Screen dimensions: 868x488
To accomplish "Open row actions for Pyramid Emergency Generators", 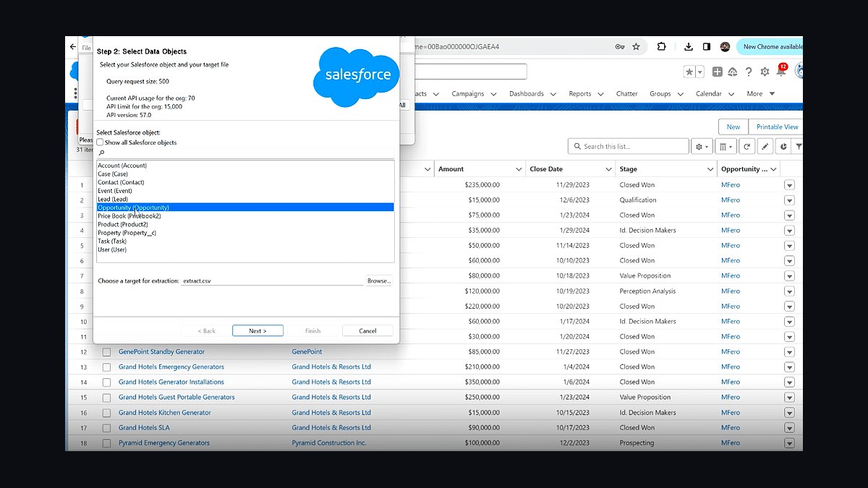I will click(789, 443).
